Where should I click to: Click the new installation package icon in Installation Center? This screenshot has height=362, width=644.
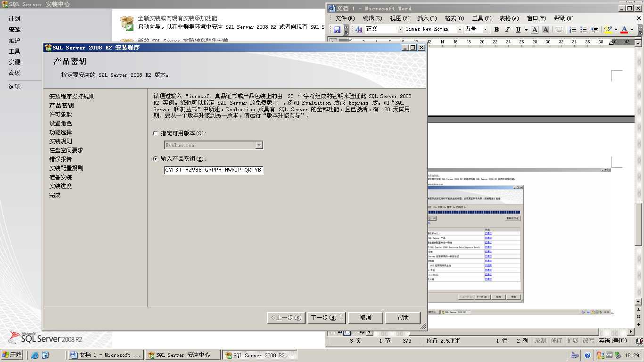click(126, 23)
